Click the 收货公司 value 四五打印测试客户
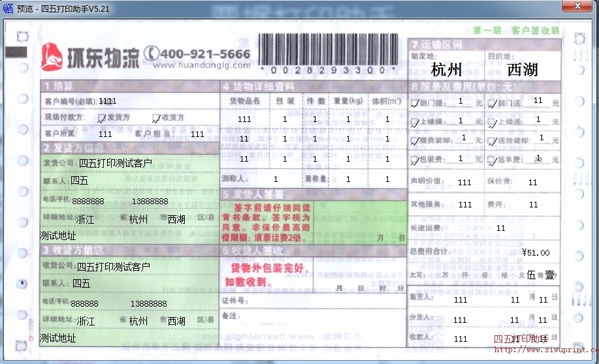The height and width of the screenshot is (364, 599). pos(114,267)
